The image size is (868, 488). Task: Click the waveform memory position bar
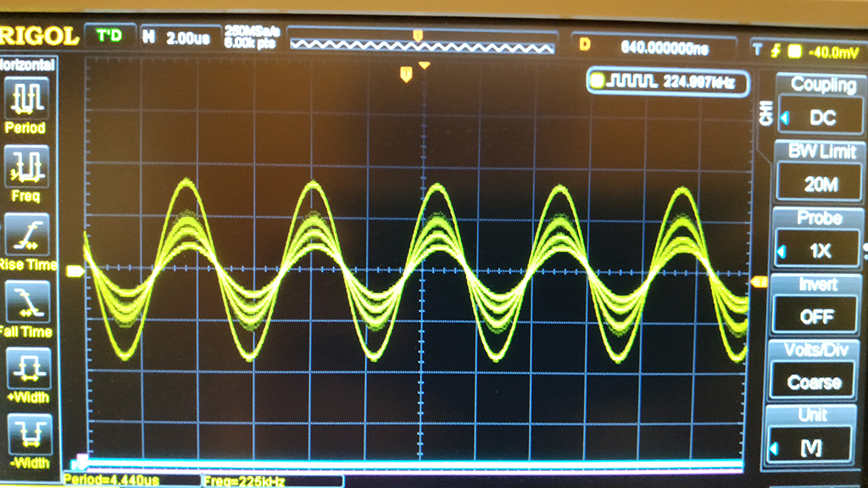coord(421,39)
